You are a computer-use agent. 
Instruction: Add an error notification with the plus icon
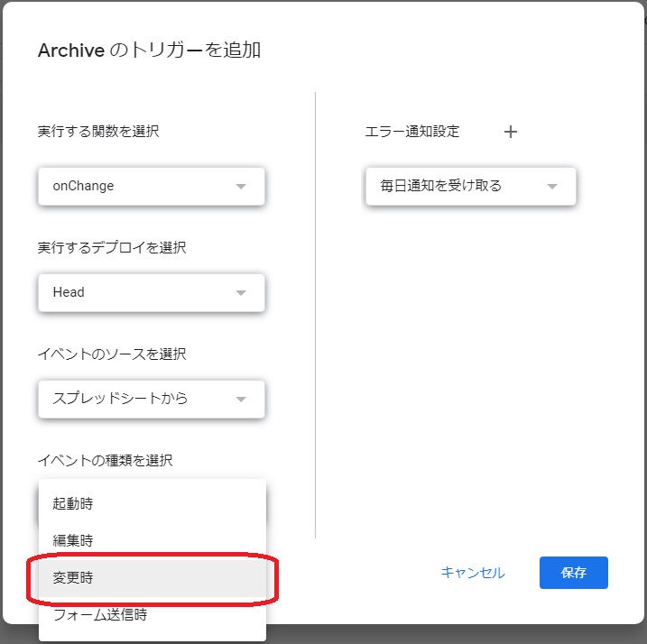[x=511, y=132]
